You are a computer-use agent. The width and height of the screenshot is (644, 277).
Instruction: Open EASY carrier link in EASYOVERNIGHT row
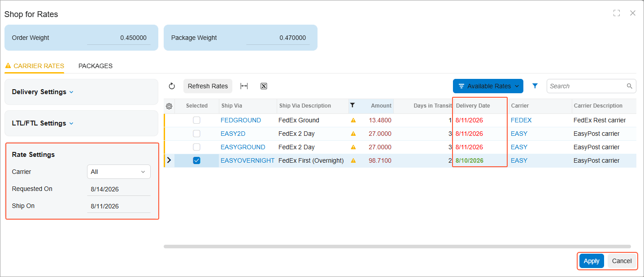519,160
